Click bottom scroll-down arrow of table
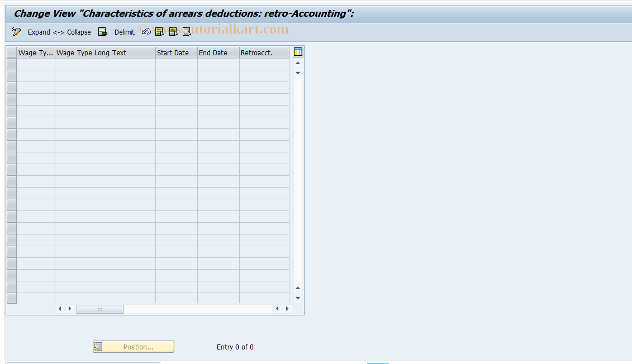This screenshot has width=632, height=364. click(298, 298)
